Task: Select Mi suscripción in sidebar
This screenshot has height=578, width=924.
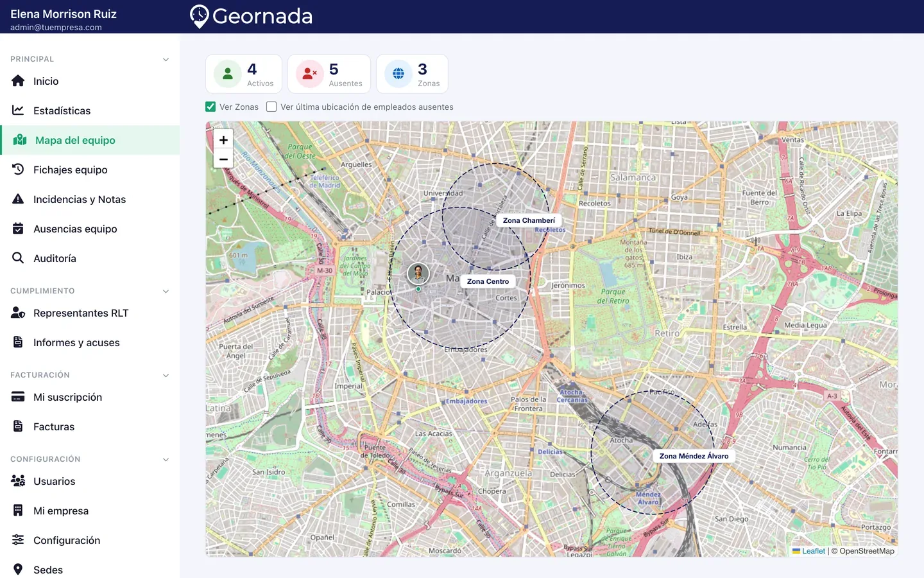Action: point(90,397)
